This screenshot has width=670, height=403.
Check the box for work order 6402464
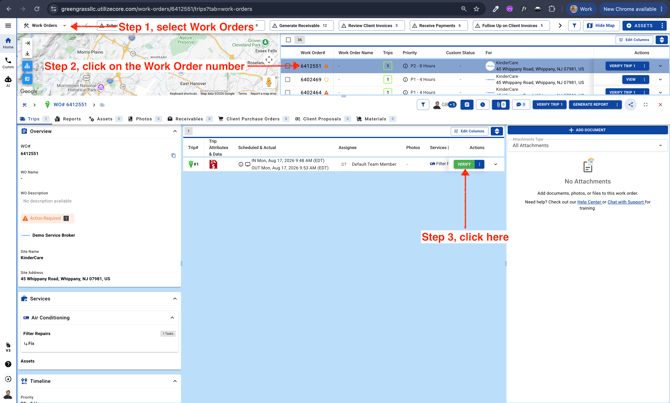(288, 92)
